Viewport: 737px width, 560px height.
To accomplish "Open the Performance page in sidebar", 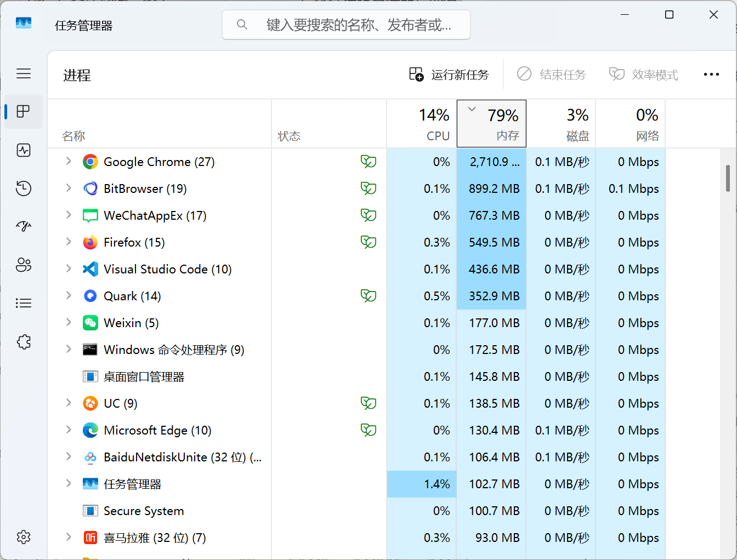I will click(x=24, y=150).
